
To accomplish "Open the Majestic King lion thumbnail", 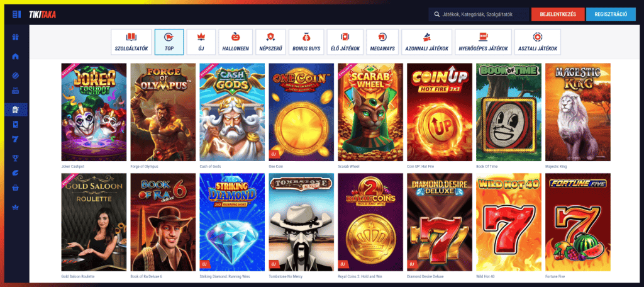I will tap(578, 112).
